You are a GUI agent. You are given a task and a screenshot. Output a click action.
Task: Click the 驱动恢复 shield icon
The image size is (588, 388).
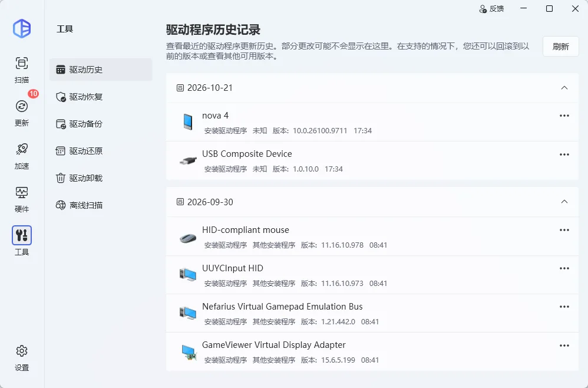coord(61,97)
